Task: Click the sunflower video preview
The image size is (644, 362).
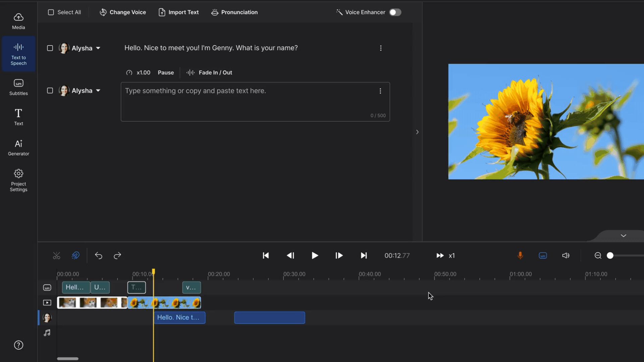Action: point(546,121)
